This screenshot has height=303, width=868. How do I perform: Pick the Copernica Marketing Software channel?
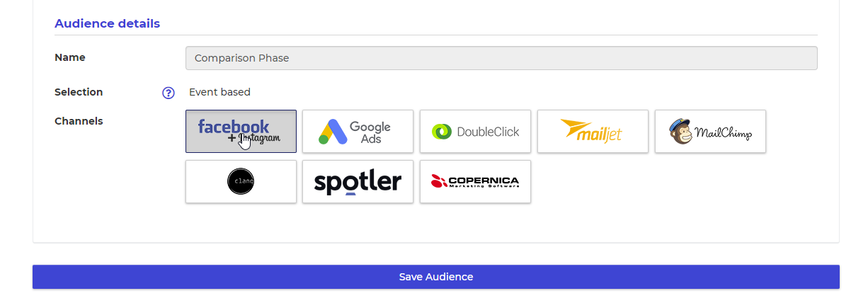point(475,181)
